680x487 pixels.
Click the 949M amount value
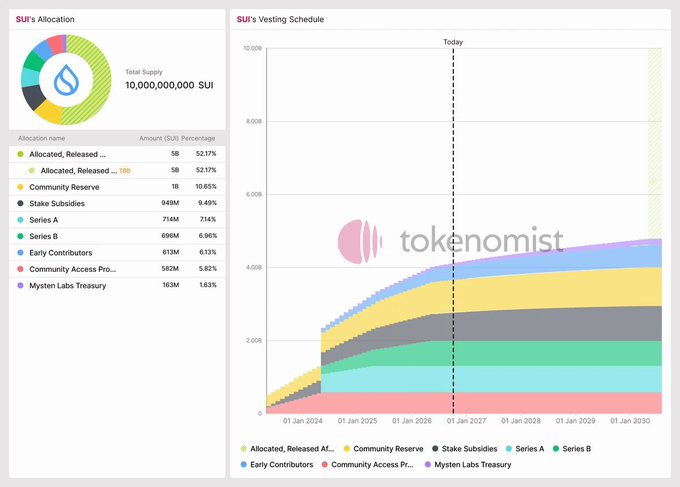point(170,203)
